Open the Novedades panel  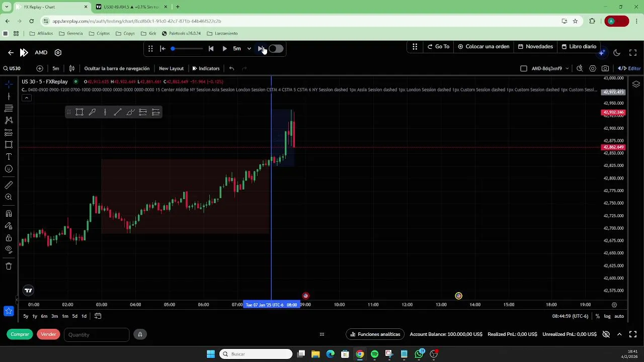[535, 47]
